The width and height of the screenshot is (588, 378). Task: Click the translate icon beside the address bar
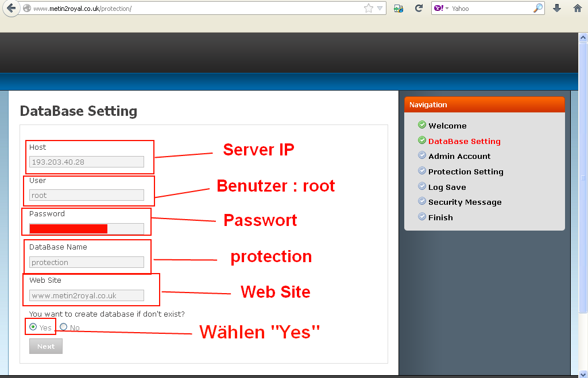(x=399, y=8)
